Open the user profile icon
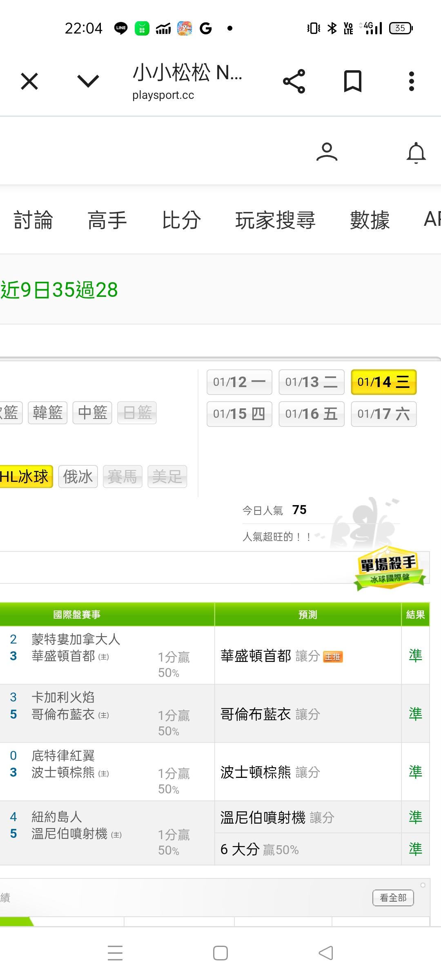Viewport: 441px width, 980px height. (327, 152)
